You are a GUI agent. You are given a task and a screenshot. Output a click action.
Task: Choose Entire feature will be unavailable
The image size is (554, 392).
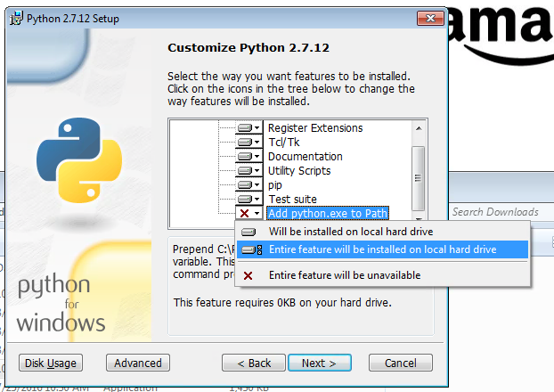(x=383, y=275)
